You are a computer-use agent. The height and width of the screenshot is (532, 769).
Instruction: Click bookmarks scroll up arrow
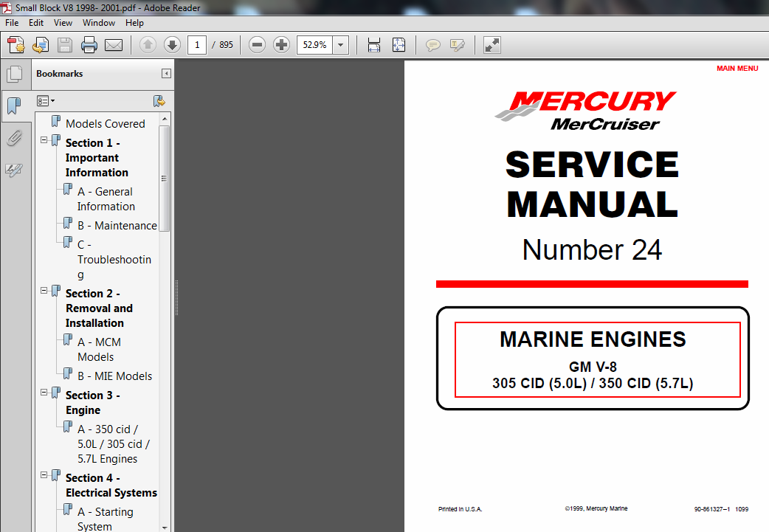pos(165,119)
